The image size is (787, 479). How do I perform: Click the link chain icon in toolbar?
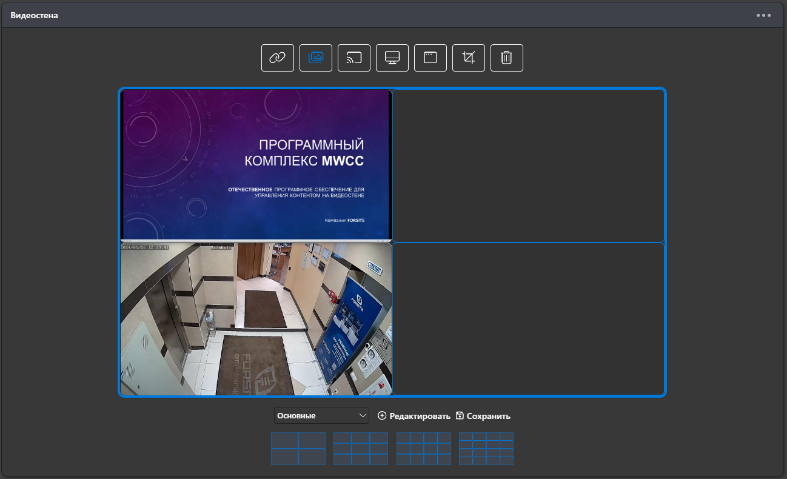pos(277,58)
